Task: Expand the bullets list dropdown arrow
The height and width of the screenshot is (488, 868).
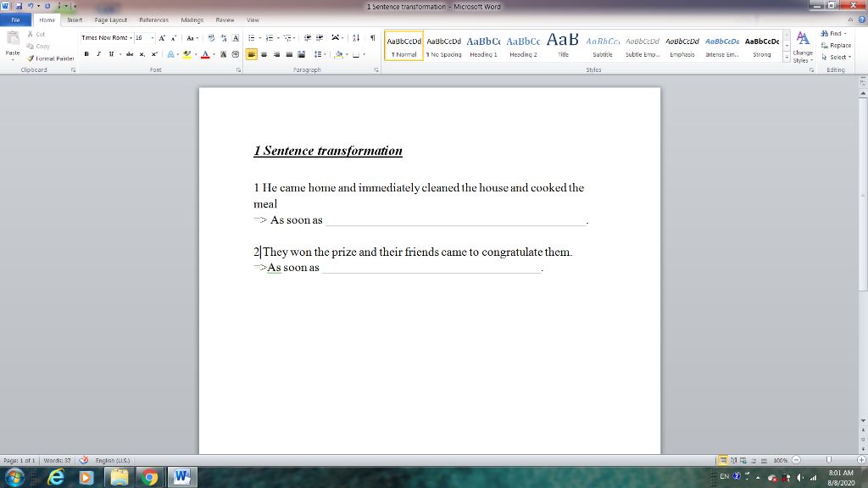Action: (259, 38)
